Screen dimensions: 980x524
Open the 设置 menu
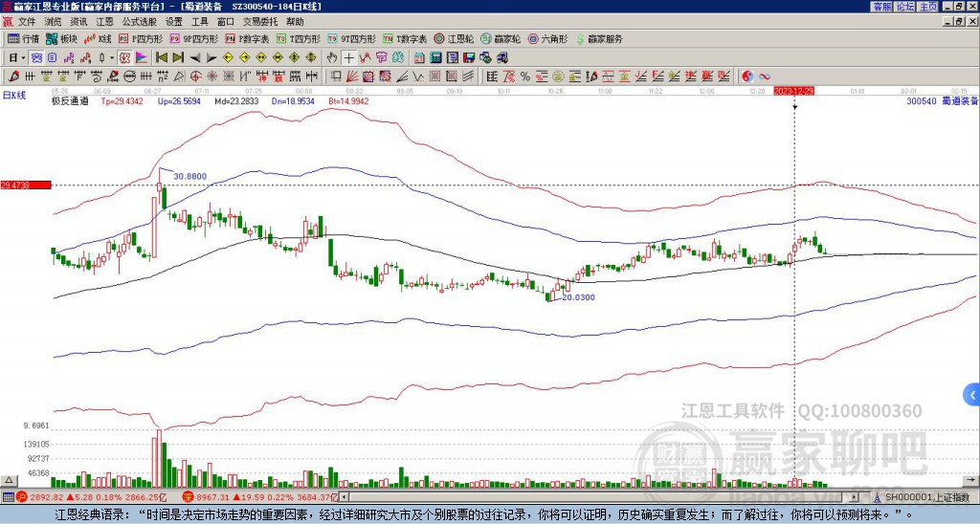(x=174, y=22)
